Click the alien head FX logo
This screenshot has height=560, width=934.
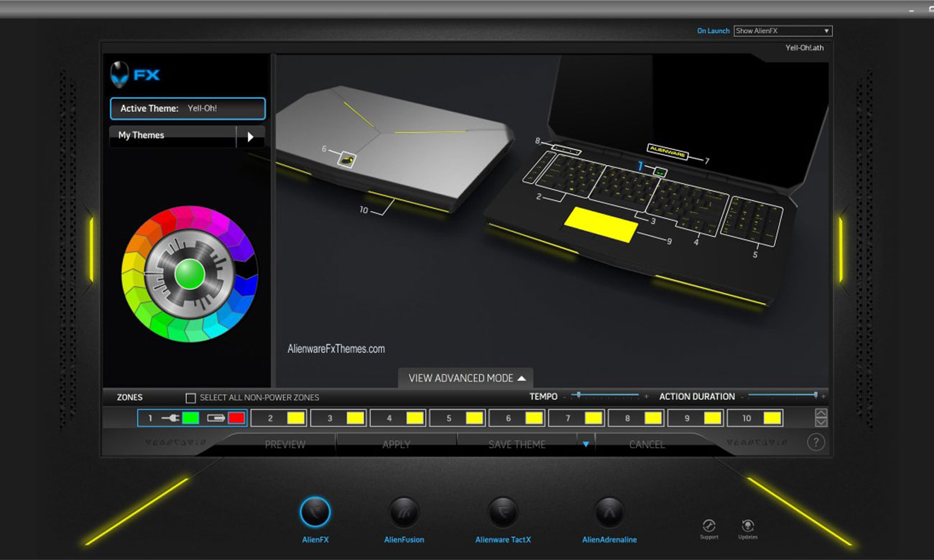click(135, 75)
